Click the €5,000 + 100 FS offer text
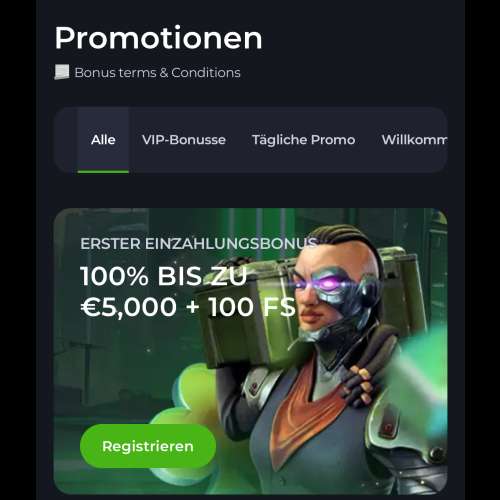This screenshot has height=500, width=500. coord(188,307)
